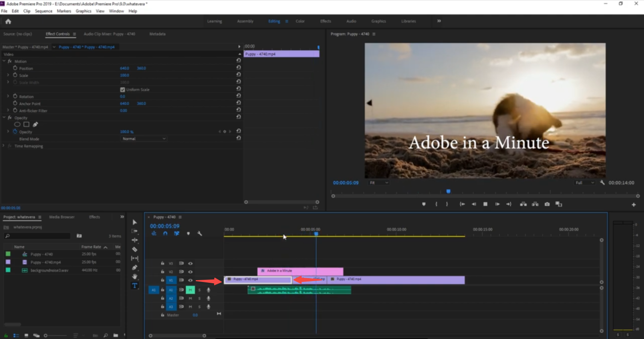Image resolution: width=644 pixels, height=339 pixels.
Task: Open the Fit zoom dropdown in Program monitor
Action: pos(379,183)
